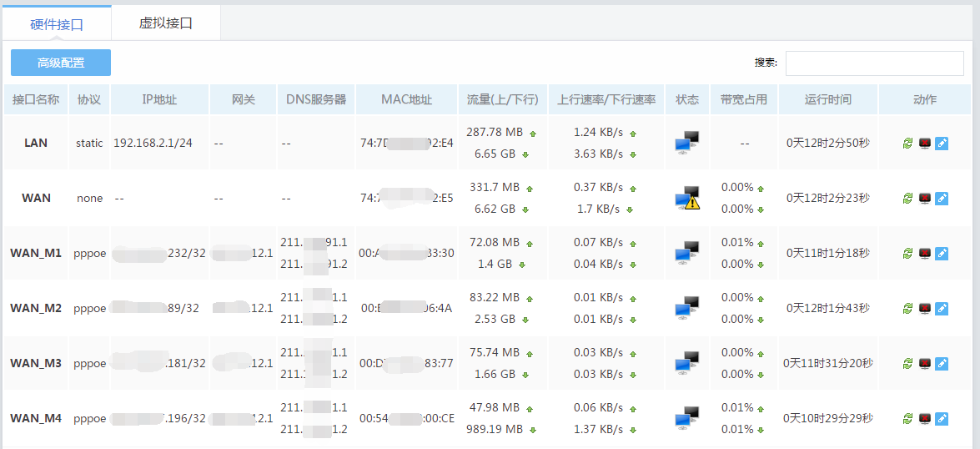Click the WAN warning status icon
This screenshot has width=980, height=449.
click(x=687, y=198)
